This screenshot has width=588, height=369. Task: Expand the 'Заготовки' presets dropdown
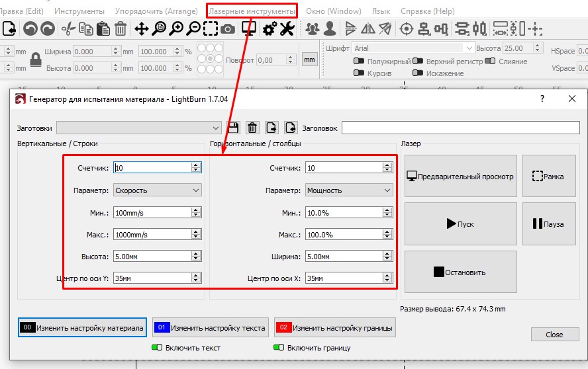[139, 128]
